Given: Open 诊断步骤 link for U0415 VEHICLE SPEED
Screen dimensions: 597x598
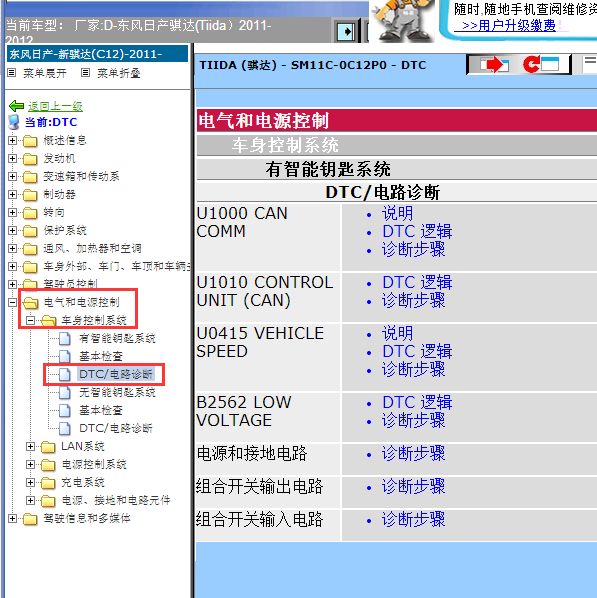Looking at the screenshot, I should pos(414,370).
